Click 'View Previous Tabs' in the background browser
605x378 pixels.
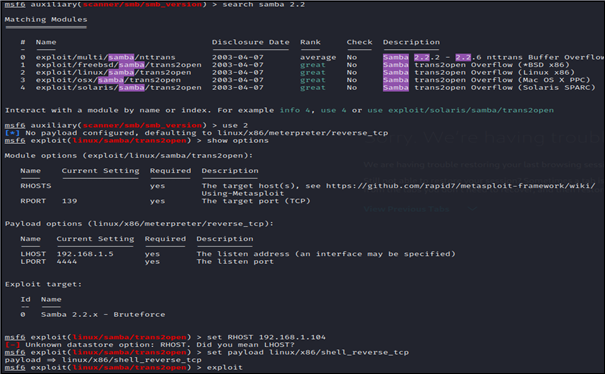tap(407, 209)
